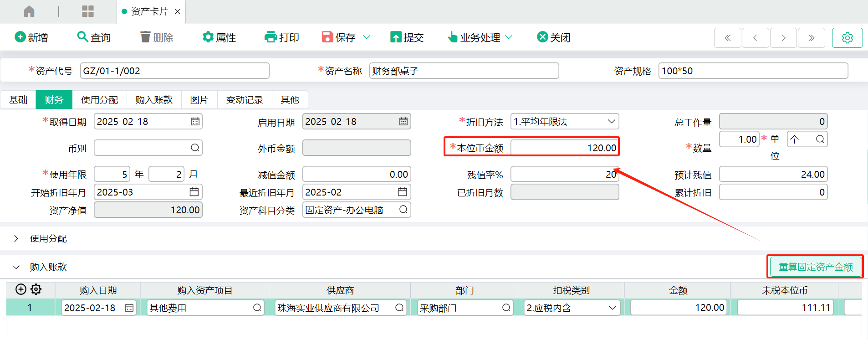Jump to the last record
Viewport: 868px width, 340px height.
coord(811,38)
